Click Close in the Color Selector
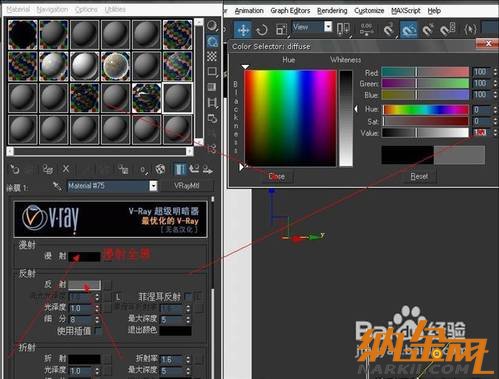This screenshot has height=379, width=499. pyautogui.click(x=277, y=176)
